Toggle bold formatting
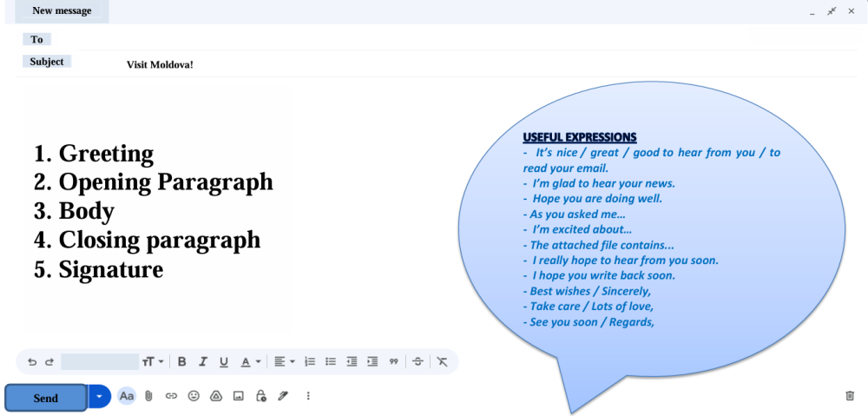 [181, 361]
